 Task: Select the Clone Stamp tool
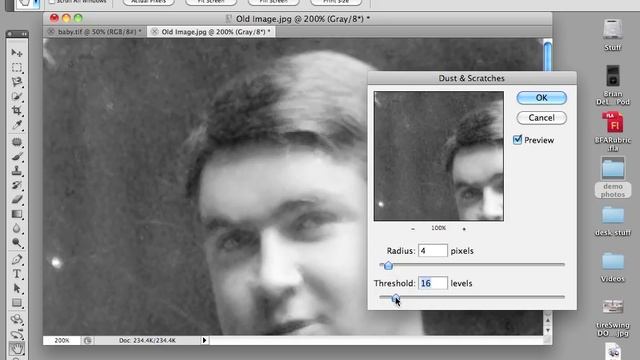point(17,171)
